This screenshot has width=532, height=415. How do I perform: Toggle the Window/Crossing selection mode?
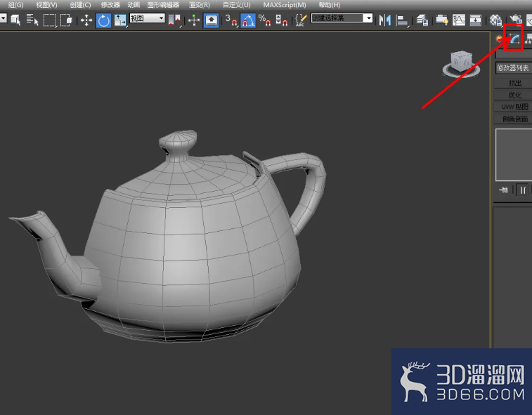tap(66, 20)
